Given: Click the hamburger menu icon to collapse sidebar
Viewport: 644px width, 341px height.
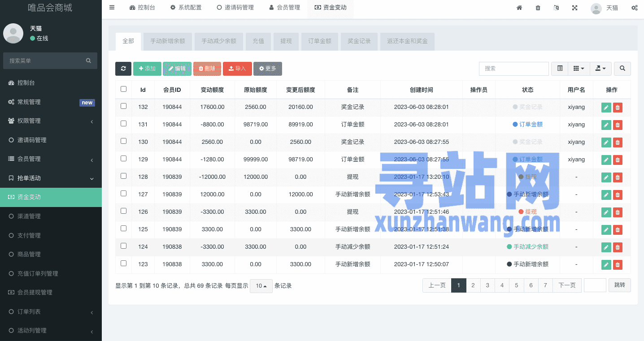Looking at the screenshot, I should 112,8.
